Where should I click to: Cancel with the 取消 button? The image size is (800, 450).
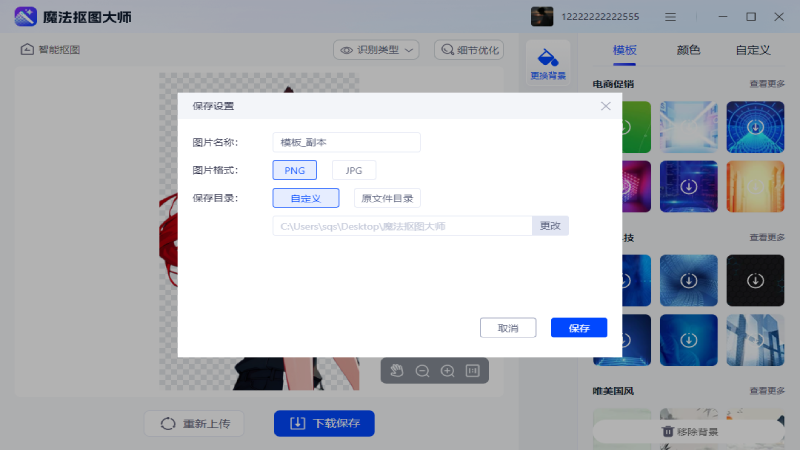508,328
